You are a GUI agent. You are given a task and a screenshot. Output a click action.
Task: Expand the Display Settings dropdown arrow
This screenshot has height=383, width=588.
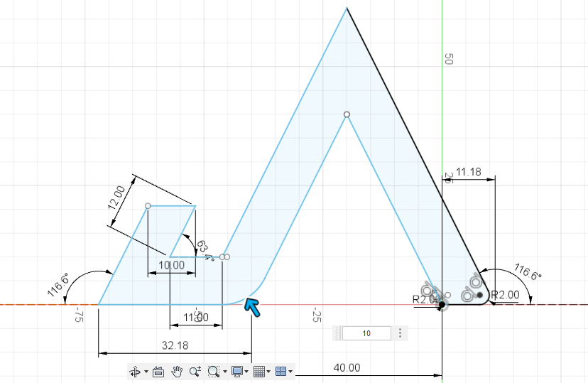(x=246, y=372)
